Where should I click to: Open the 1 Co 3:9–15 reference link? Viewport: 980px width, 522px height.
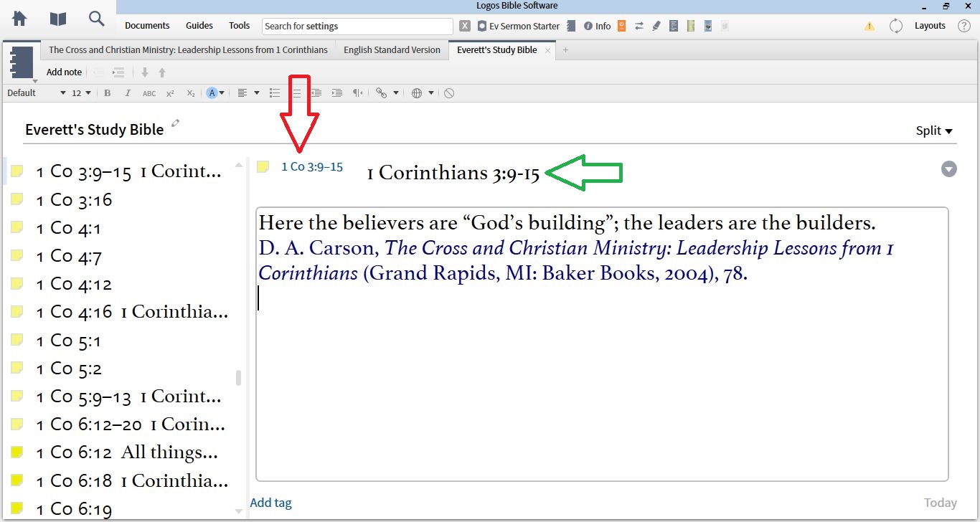tap(312, 167)
